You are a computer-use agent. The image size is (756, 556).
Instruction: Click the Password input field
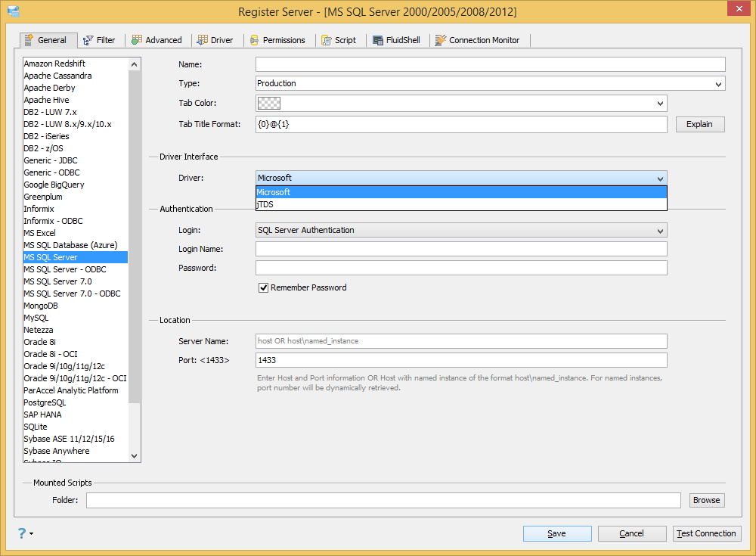(461, 268)
